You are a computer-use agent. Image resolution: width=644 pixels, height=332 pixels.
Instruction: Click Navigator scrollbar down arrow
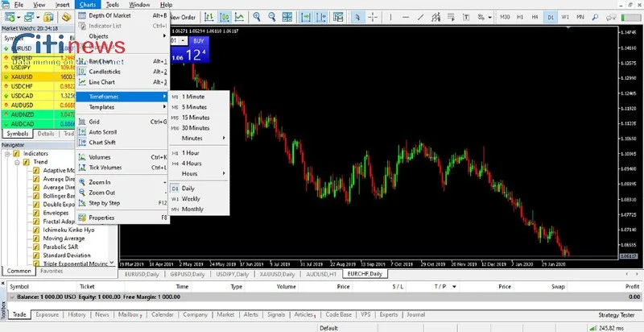tap(113, 264)
